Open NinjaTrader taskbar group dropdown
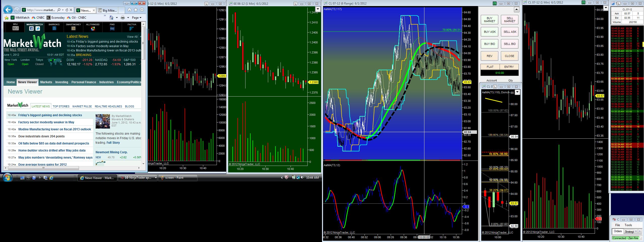The image size is (644, 242). pyautogui.click(x=156, y=178)
